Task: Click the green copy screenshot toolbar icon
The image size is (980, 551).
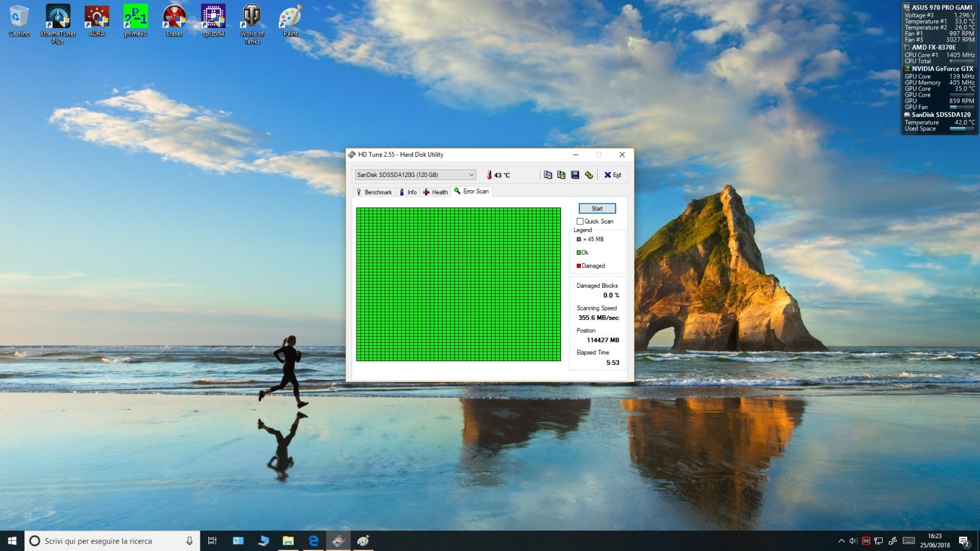Action: point(561,175)
